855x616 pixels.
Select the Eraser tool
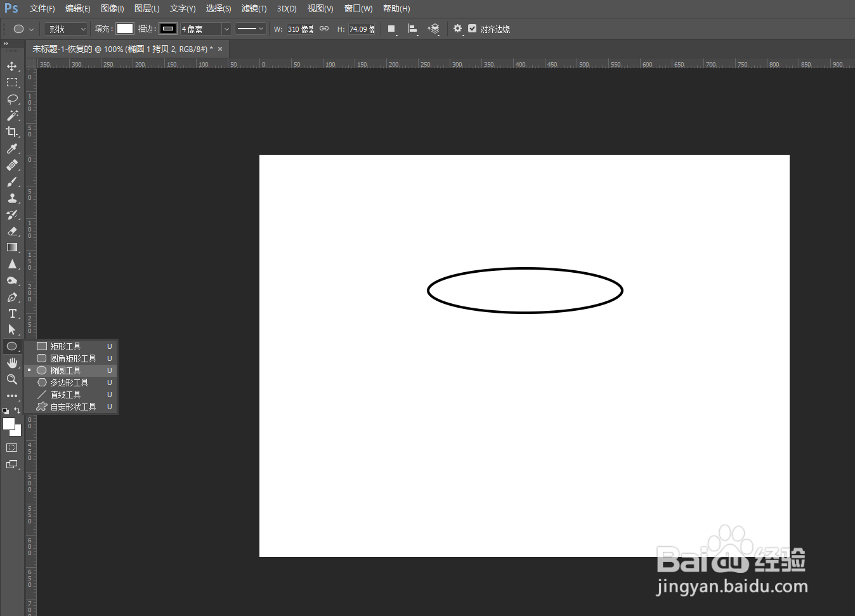tap(12, 231)
